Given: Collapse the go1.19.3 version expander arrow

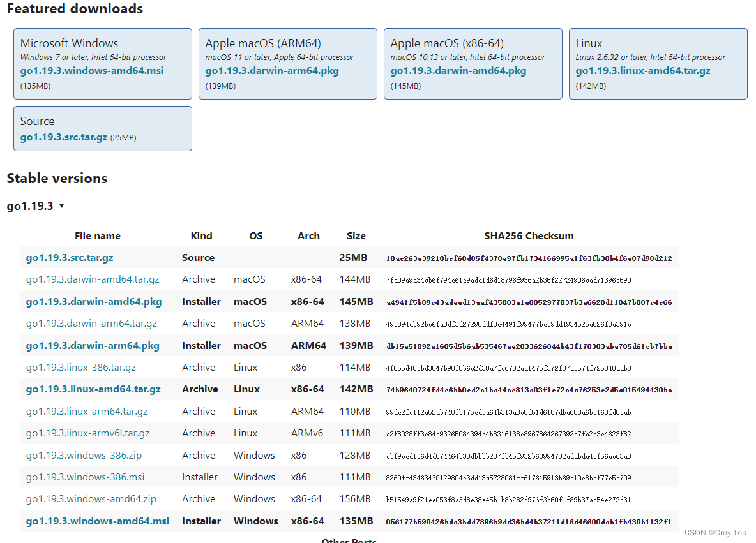Looking at the screenshot, I should tap(61, 205).
